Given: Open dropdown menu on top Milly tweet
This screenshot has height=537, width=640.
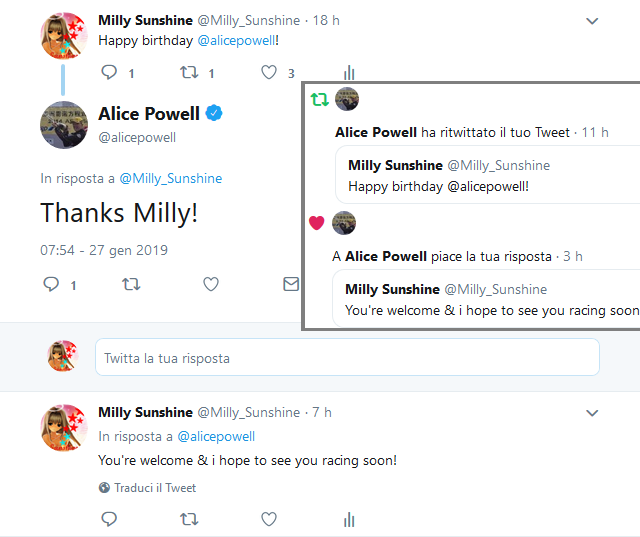Looking at the screenshot, I should 592,21.
